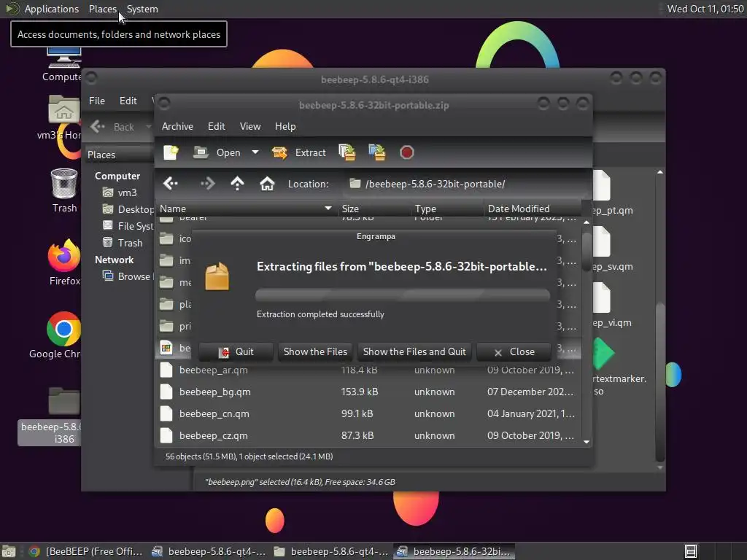
Task: Go back using Engrampa back arrow
Action: 171,183
